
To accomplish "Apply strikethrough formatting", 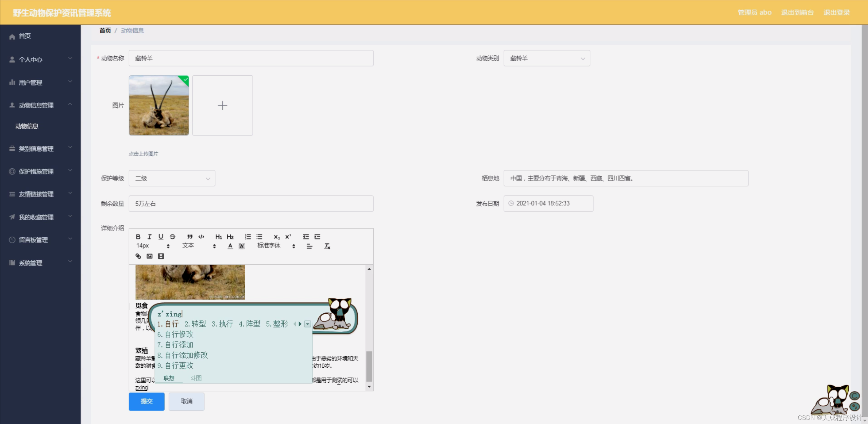I will point(173,237).
